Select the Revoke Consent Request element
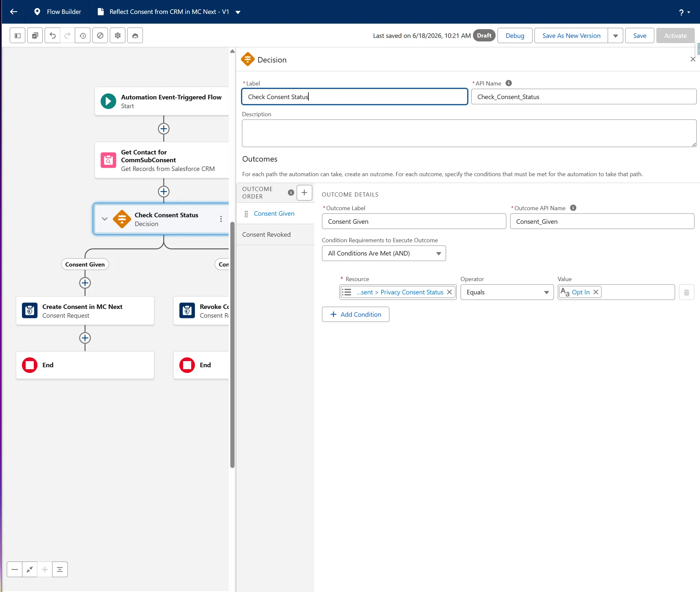This screenshot has width=700, height=592. pos(201,311)
